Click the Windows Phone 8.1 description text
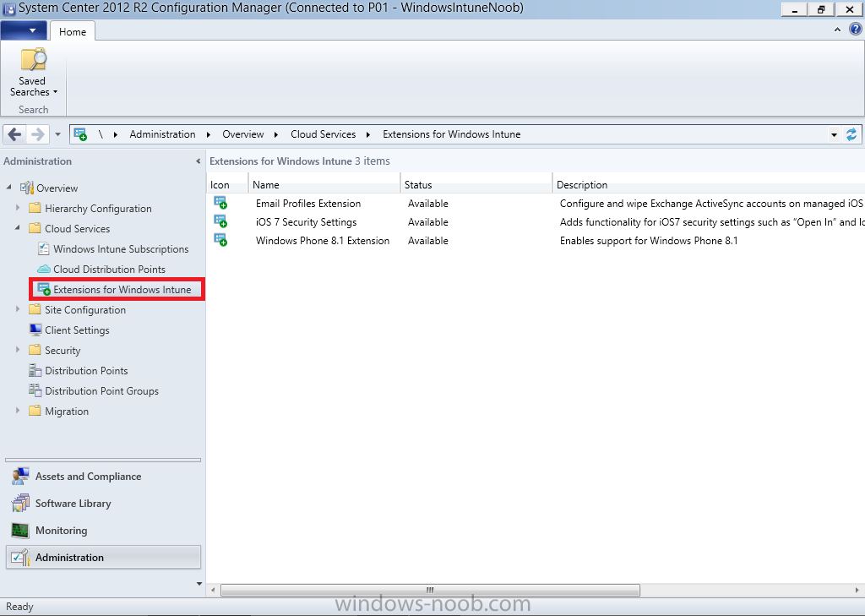865x616 pixels. [648, 241]
